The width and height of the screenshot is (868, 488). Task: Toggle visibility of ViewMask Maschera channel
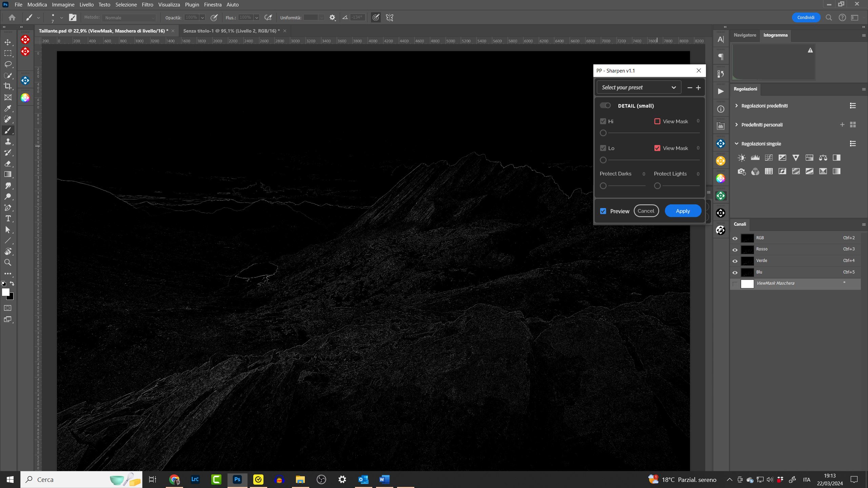[x=734, y=284]
